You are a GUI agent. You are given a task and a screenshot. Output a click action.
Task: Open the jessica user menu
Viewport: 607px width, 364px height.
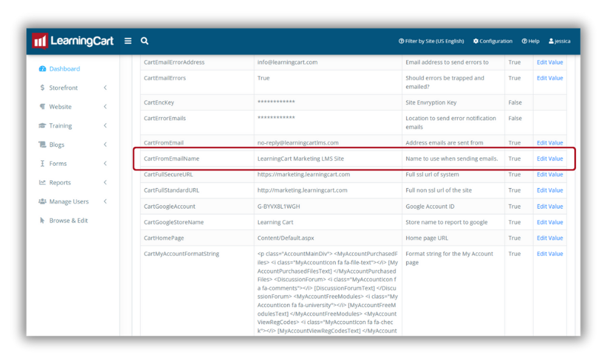click(560, 41)
